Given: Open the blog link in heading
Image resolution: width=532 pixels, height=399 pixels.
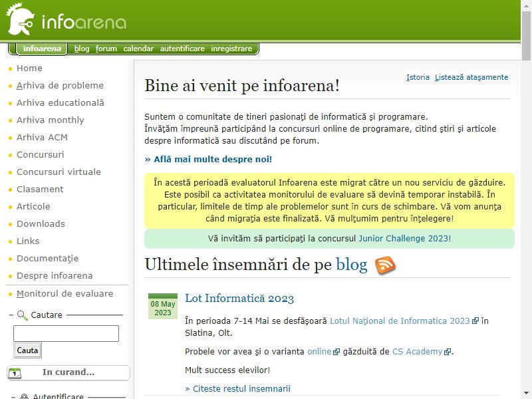Looking at the screenshot, I should pos(352,265).
